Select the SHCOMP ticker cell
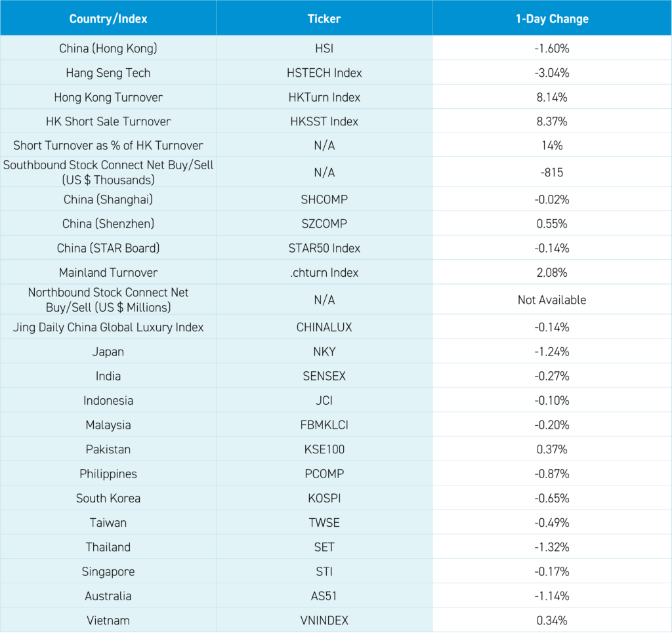 (x=324, y=199)
